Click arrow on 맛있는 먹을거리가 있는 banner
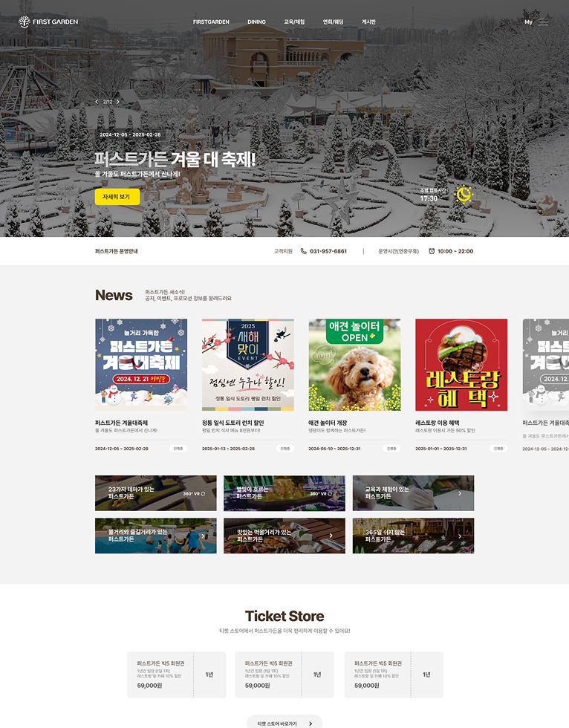Viewport: 569px width, 728px height. coord(331,536)
